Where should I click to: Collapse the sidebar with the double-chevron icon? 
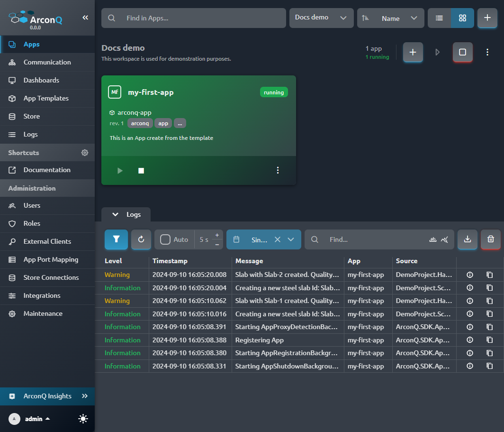[x=85, y=18]
